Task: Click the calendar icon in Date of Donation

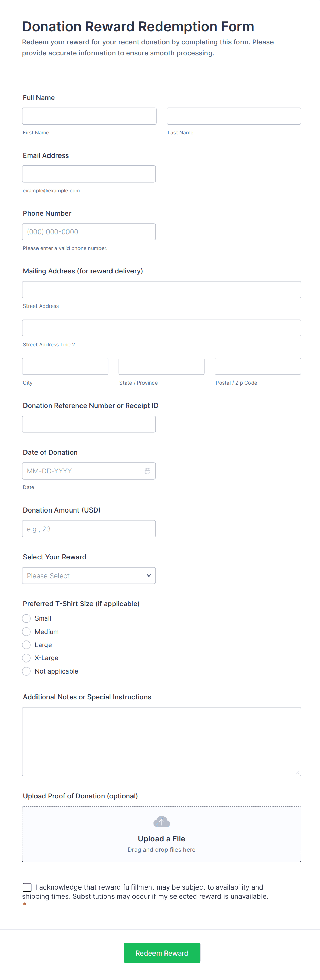Action: click(148, 471)
